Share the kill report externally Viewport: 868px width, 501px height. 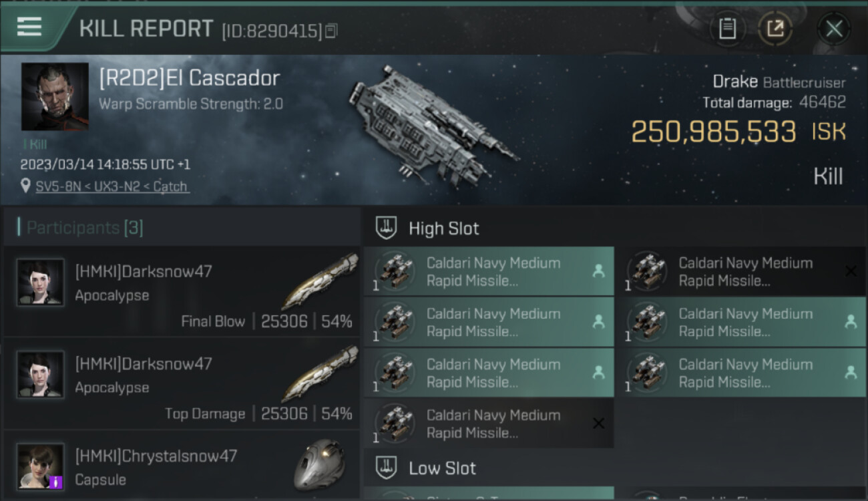[x=775, y=29]
